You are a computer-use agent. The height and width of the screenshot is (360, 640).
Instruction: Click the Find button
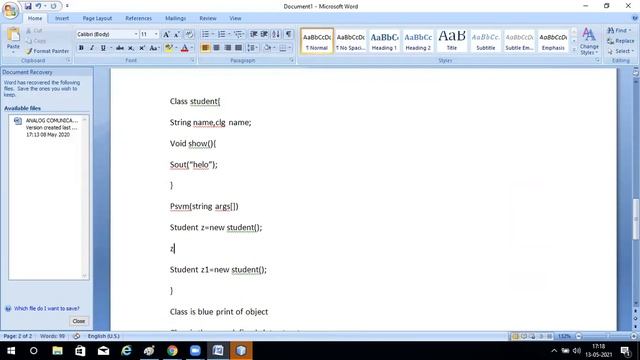coord(619,31)
